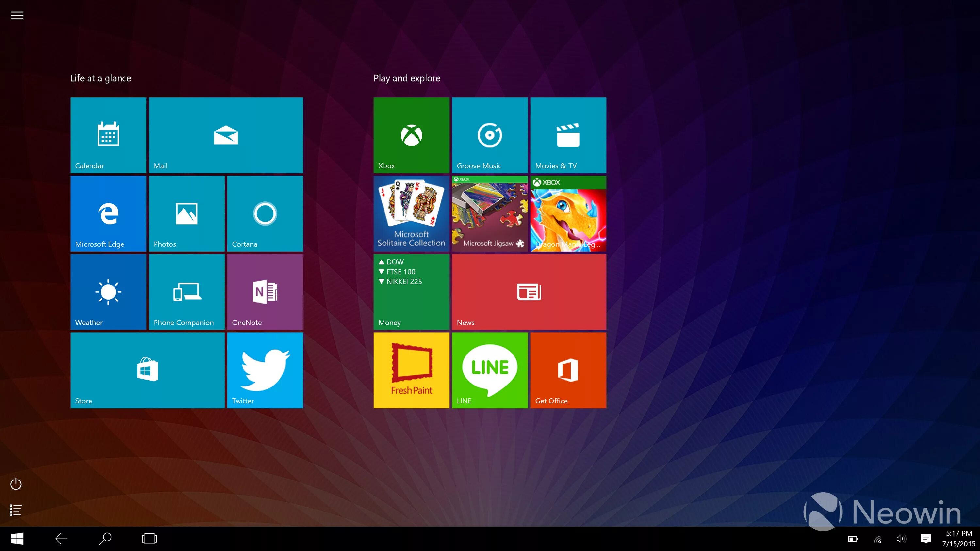Launch the Groove Music tile

pos(490,135)
